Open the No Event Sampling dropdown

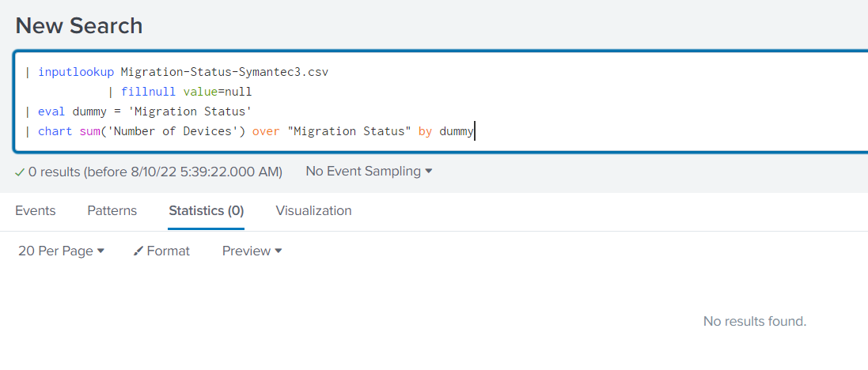369,172
